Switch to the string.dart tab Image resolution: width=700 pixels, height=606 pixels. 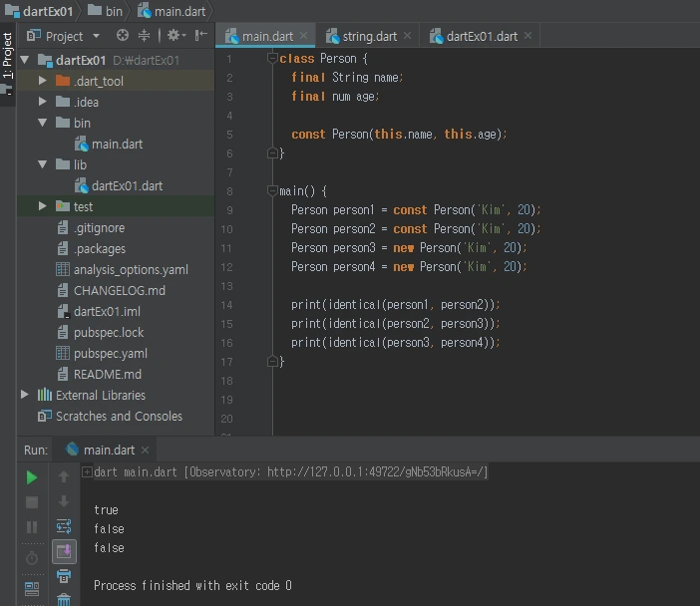pyautogui.click(x=369, y=36)
